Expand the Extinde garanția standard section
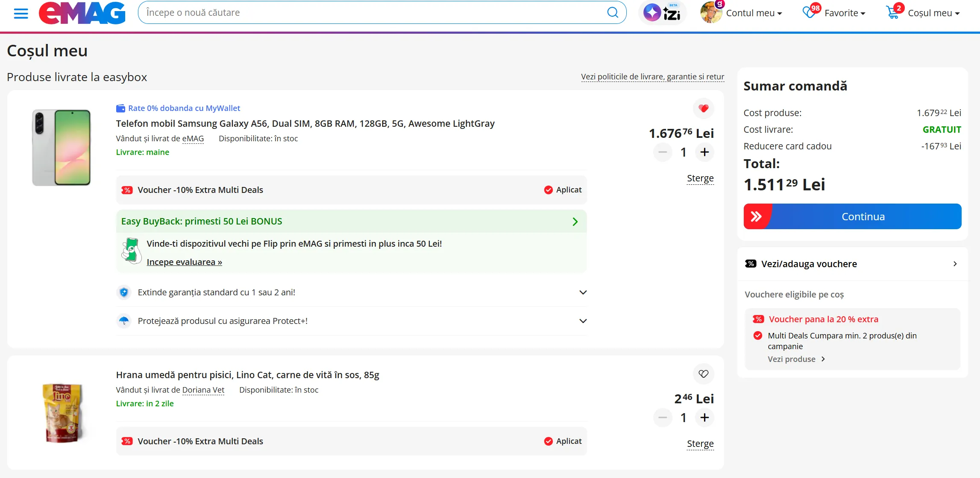 [x=583, y=292]
